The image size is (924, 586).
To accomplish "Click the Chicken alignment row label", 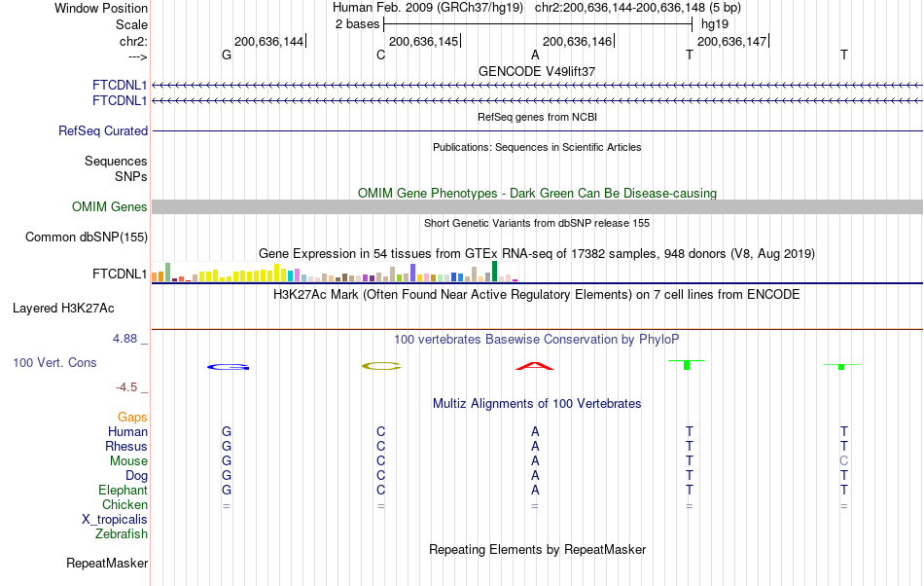I will click(x=124, y=504).
